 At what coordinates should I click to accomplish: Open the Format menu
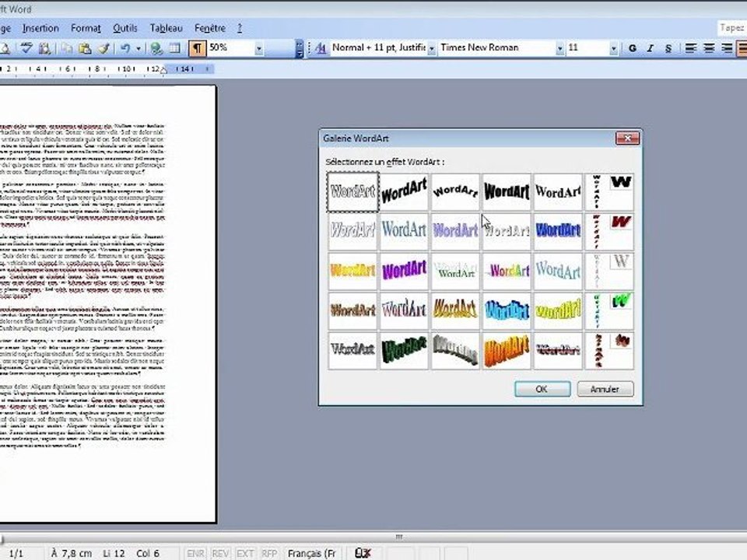click(86, 28)
